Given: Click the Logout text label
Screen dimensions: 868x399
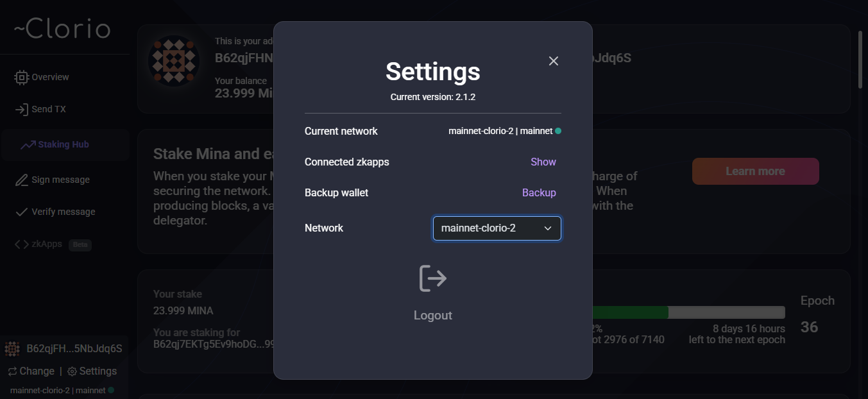Looking at the screenshot, I should tap(433, 316).
